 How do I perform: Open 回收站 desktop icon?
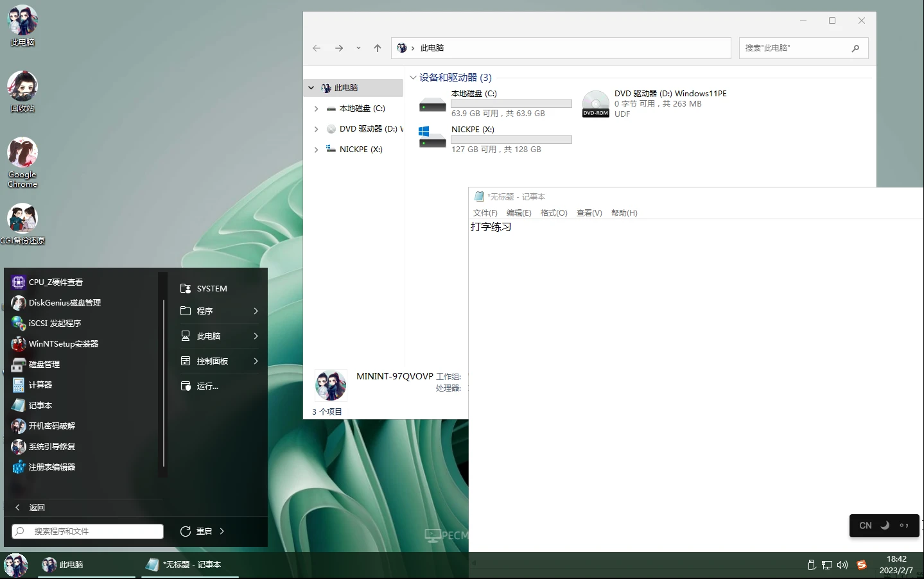22,92
